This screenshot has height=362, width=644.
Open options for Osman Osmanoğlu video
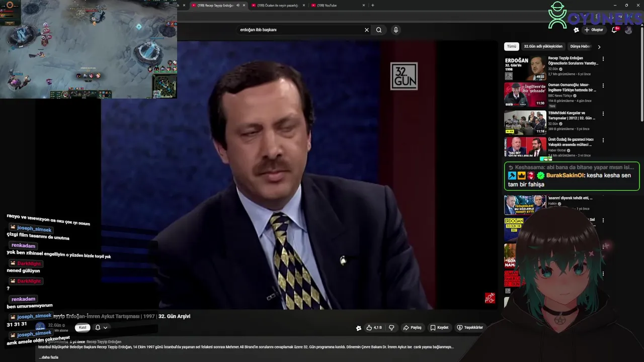point(603,86)
